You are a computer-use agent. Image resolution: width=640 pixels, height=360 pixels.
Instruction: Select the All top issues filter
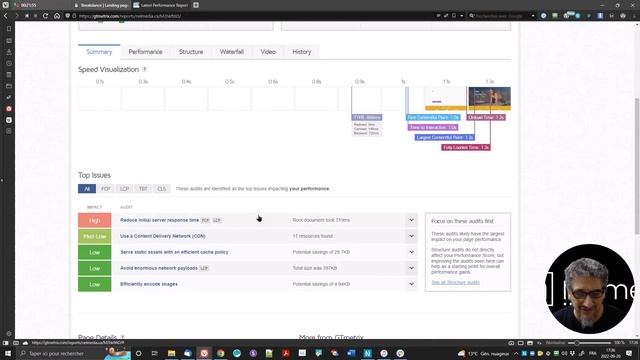click(x=87, y=189)
